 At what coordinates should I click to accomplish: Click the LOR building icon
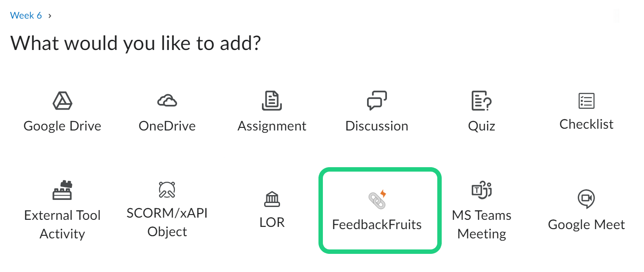pyautogui.click(x=272, y=200)
